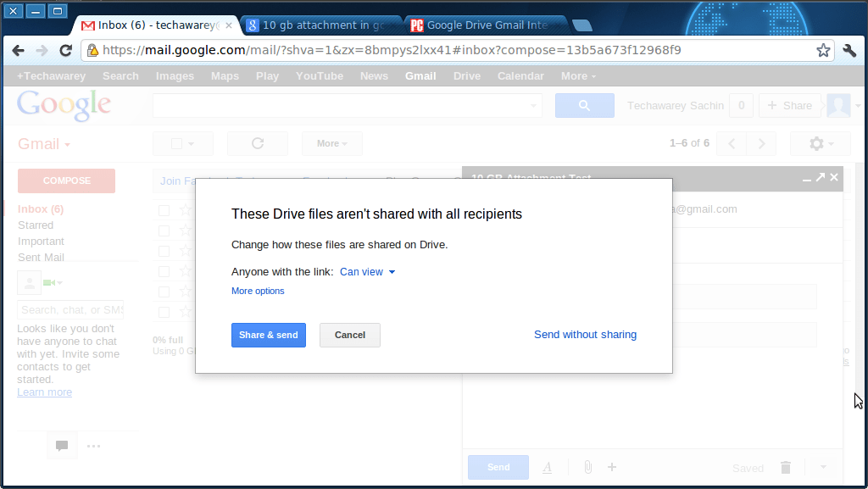Click More options link in the sharing dialog
868x489 pixels.
pyautogui.click(x=258, y=291)
